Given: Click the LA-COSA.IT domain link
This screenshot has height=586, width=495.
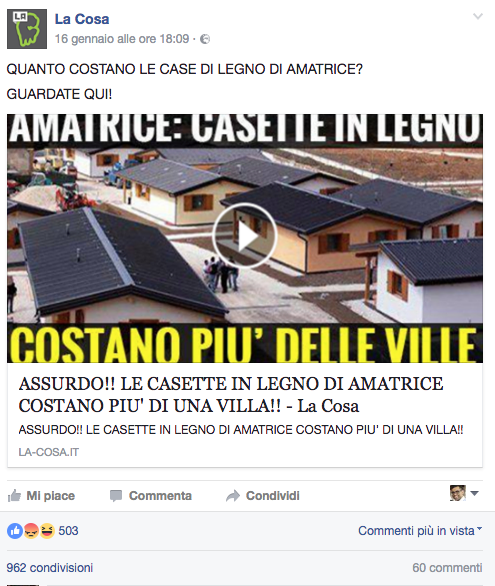Looking at the screenshot, I should pyautogui.click(x=49, y=452).
